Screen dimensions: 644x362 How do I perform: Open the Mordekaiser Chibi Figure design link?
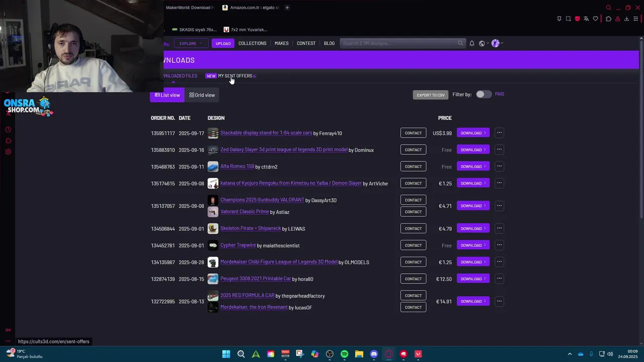[x=279, y=262]
